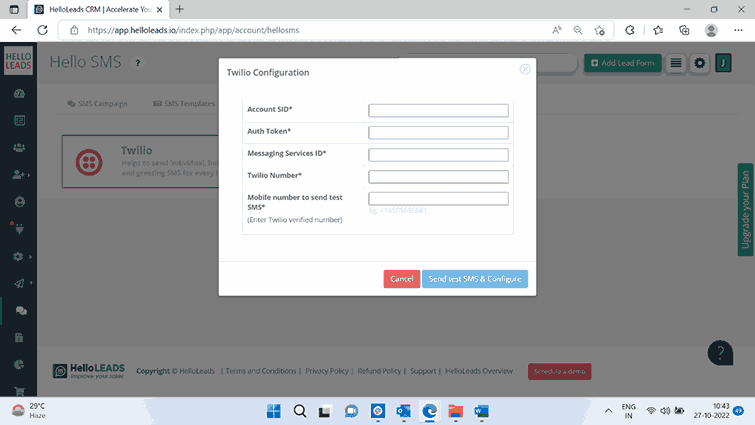The width and height of the screenshot is (755, 425).
Task: Open the Favorites list icon
Action: click(658, 30)
